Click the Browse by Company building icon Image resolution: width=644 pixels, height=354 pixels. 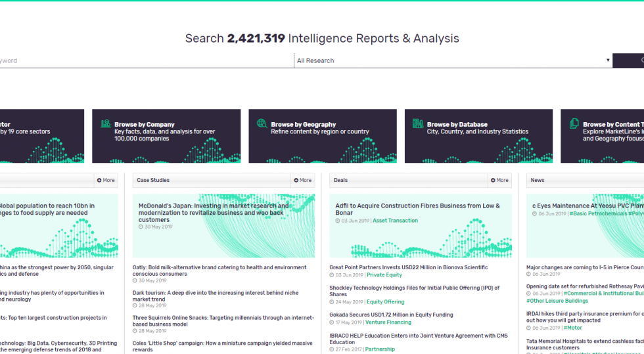(106, 123)
